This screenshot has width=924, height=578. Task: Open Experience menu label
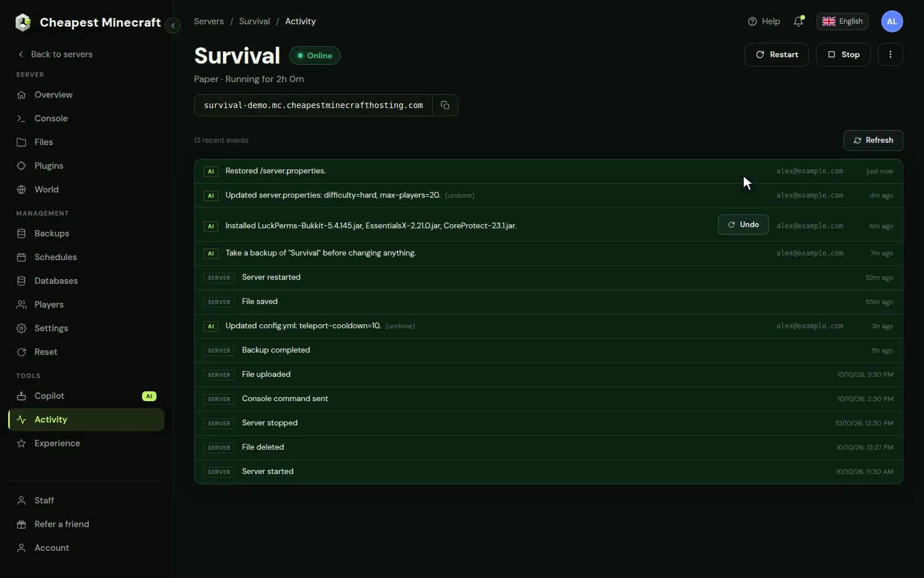tap(58, 443)
